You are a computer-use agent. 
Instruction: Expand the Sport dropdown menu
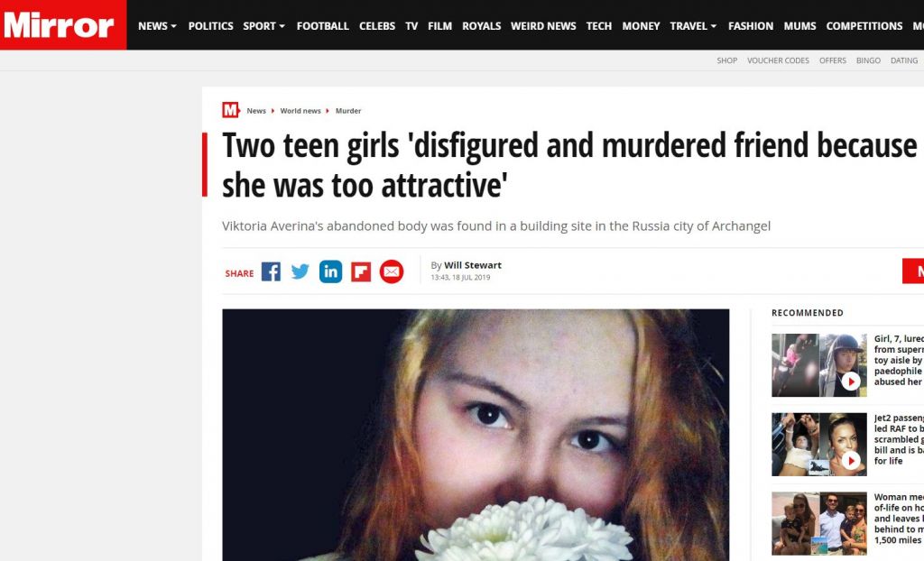point(264,26)
